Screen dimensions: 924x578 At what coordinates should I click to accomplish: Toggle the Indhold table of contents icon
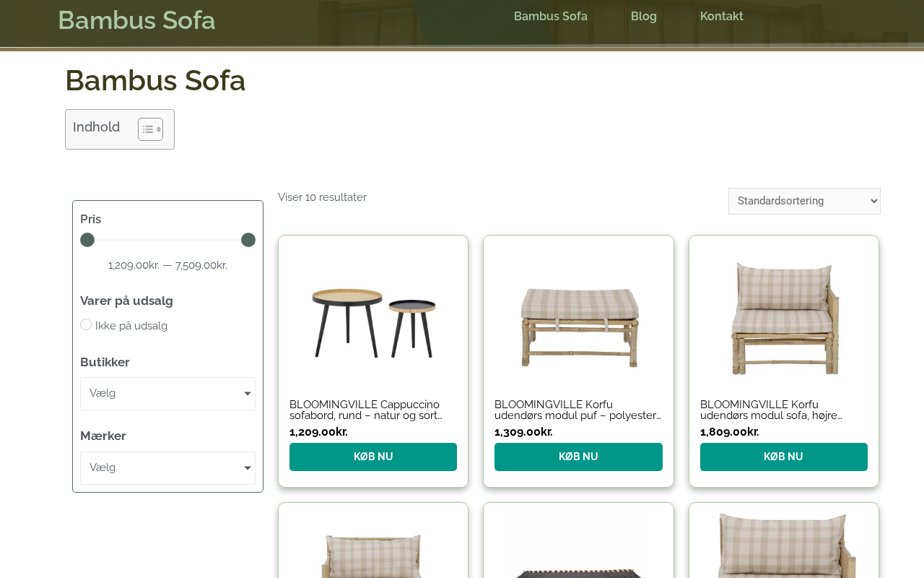click(x=150, y=129)
